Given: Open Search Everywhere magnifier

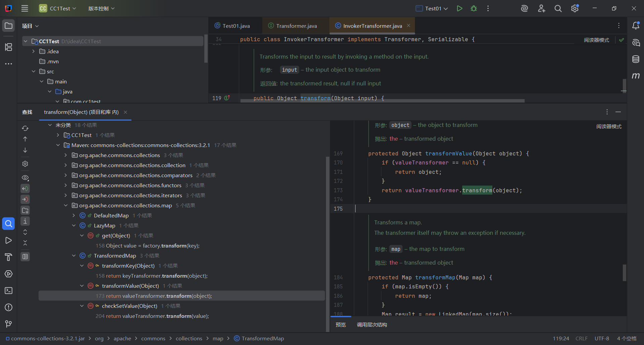Looking at the screenshot, I should [558, 8].
